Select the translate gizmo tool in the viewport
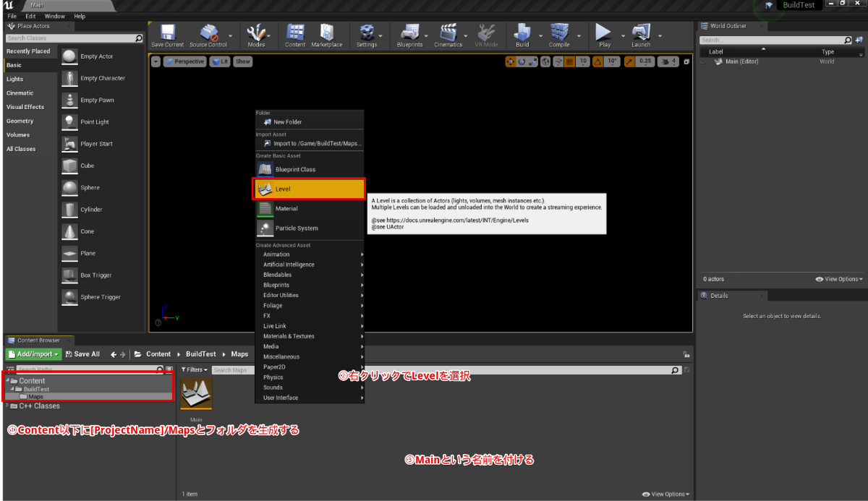This screenshot has height=501, width=868. pos(510,61)
